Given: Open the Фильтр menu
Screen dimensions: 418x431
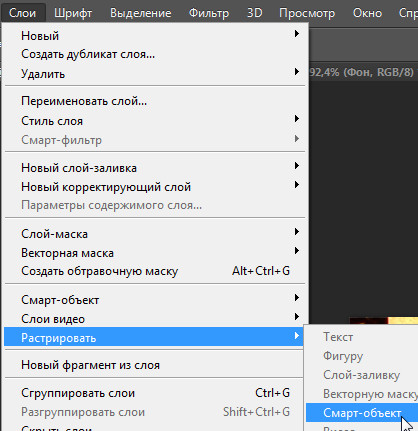Looking at the screenshot, I should coord(209,13).
